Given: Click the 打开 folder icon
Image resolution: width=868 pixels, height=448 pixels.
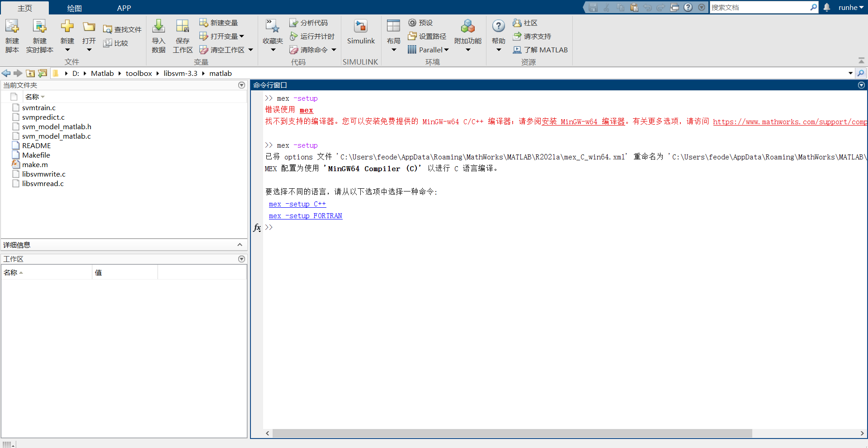Looking at the screenshot, I should [x=89, y=27].
